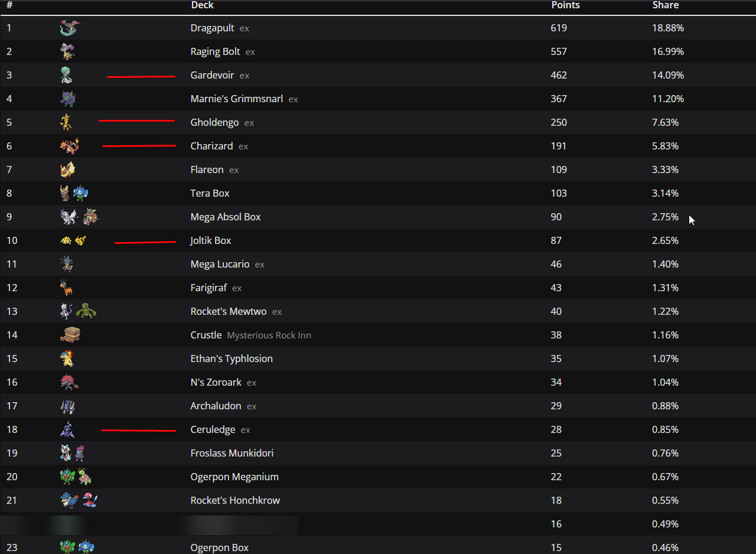Click the Joltik sprite in Joltik Box row
Image resolution: width=756 pixels, height=554 pixels.
click(x=66, y=240)
